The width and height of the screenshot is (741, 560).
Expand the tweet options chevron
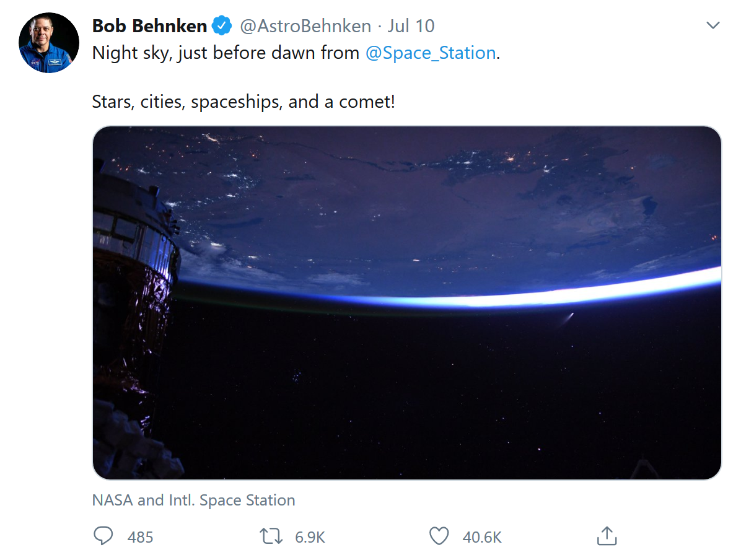point(713,25)
